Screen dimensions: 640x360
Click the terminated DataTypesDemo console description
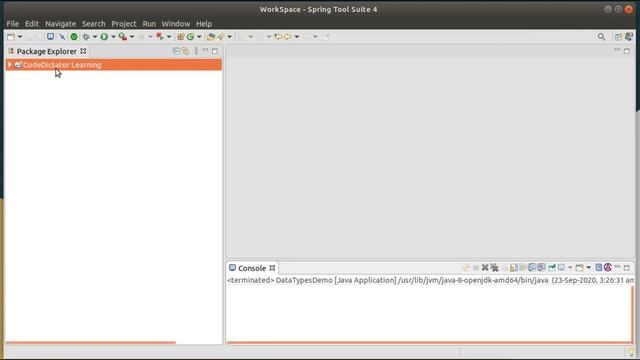coord(430,280)
